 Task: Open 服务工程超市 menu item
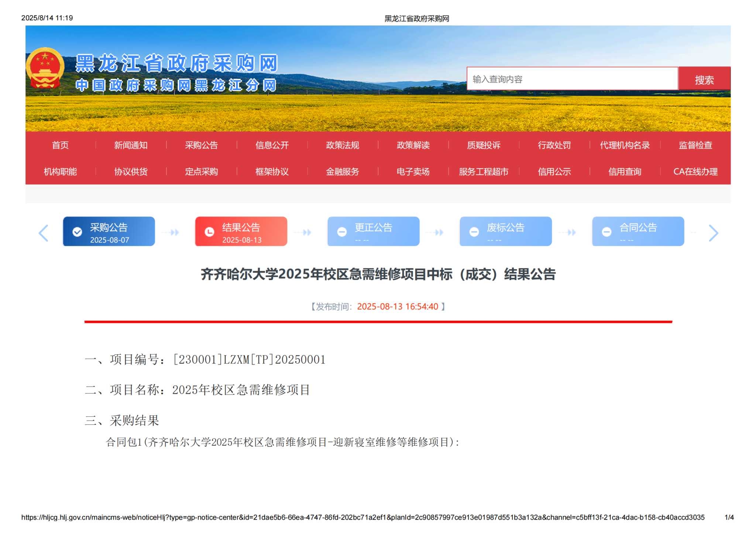pyautogui.click(x=484, y=172)
